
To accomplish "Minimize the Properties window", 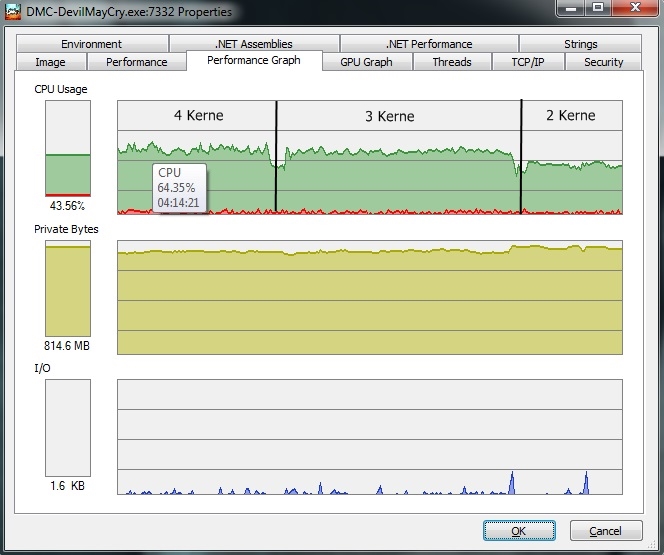I will tap(571, 8).
